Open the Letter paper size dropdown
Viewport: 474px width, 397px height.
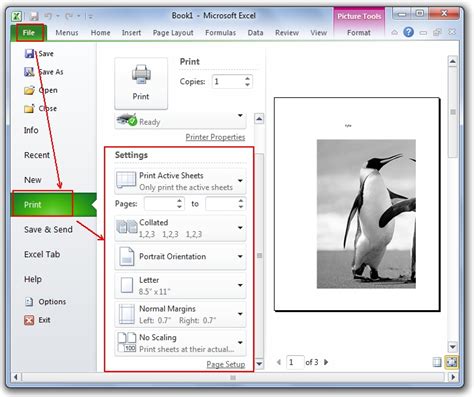[180, 285]
